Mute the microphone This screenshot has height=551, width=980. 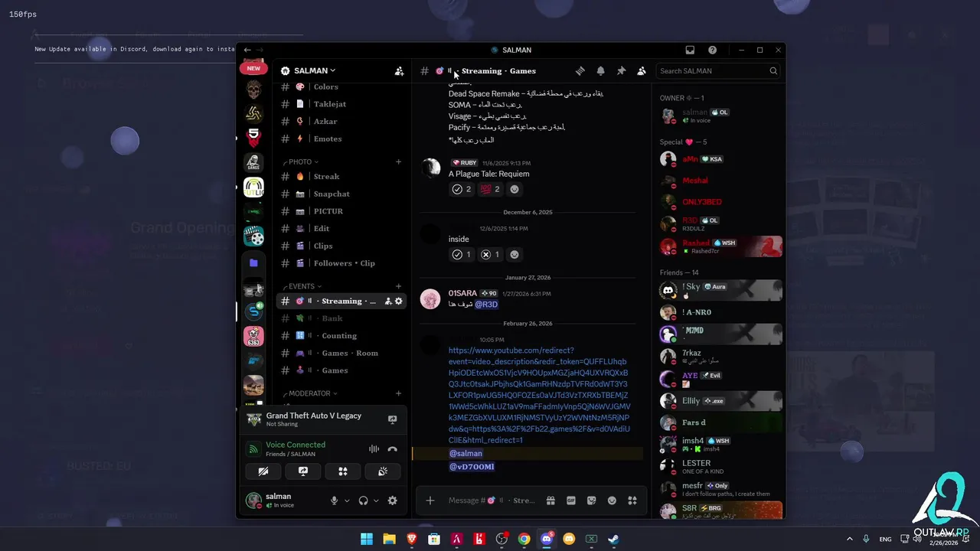click(x=334, y=500)
